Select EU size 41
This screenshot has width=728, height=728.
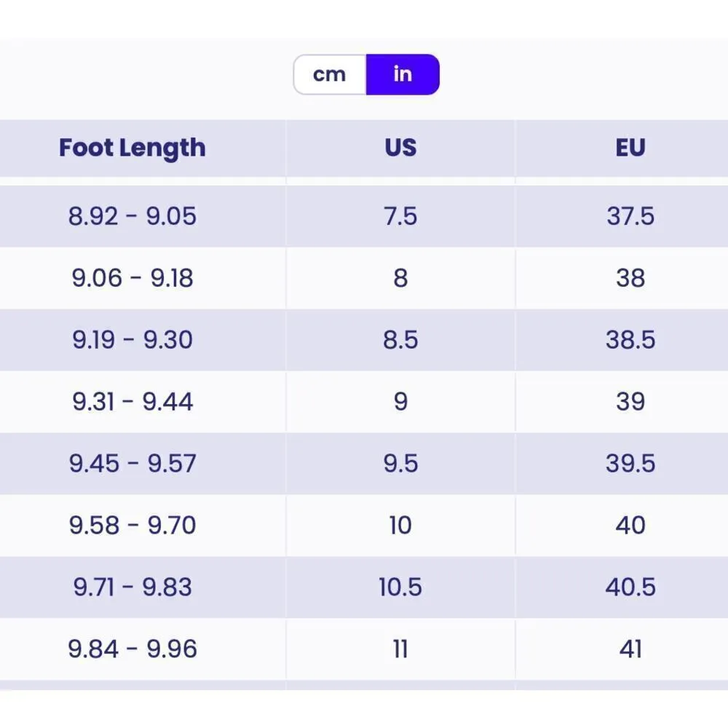pos(630,649)
